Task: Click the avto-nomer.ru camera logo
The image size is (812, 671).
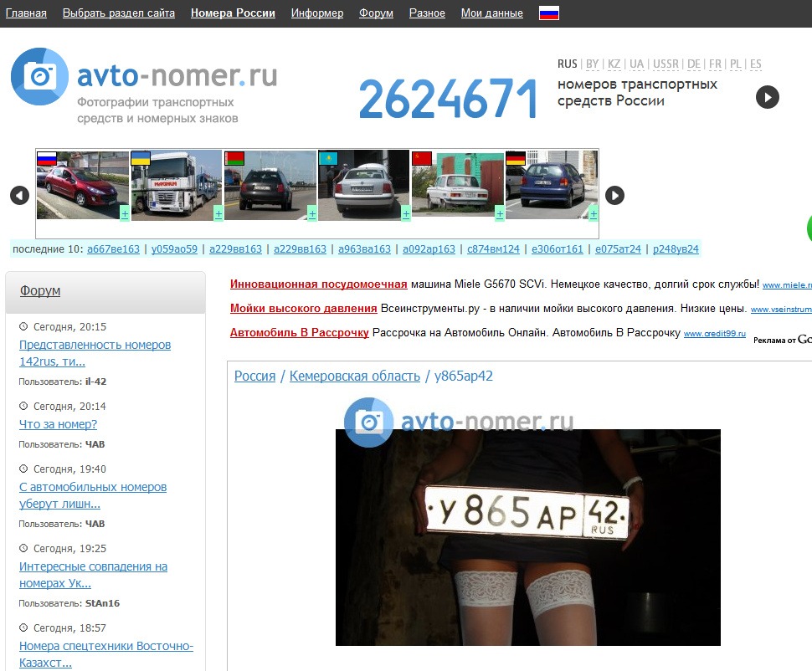Action: [39, 77]
